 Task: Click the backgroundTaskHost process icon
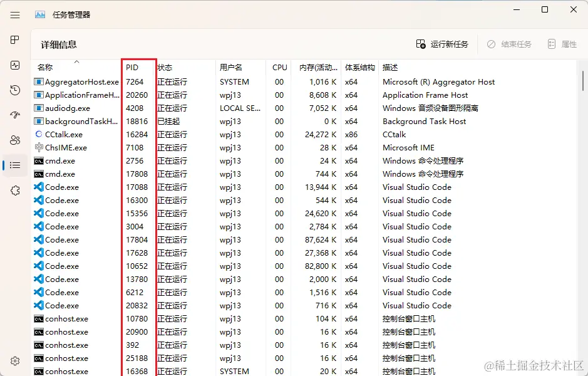tap(39, 121)
